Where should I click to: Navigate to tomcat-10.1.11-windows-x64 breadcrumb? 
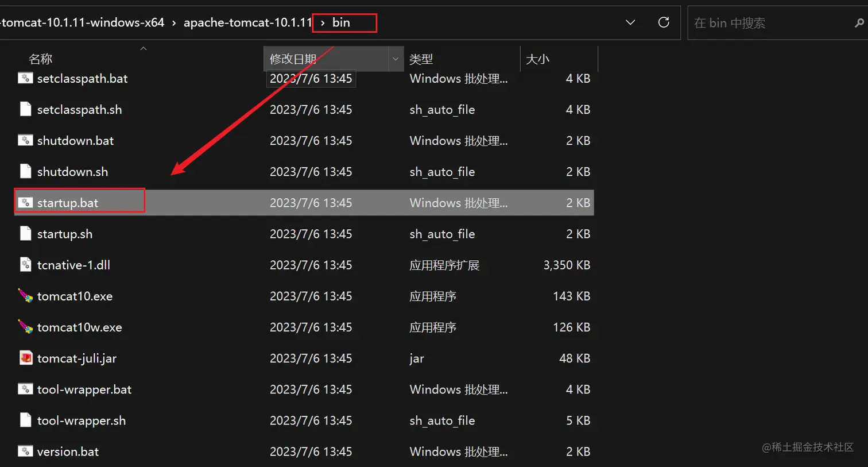[83, 22]
